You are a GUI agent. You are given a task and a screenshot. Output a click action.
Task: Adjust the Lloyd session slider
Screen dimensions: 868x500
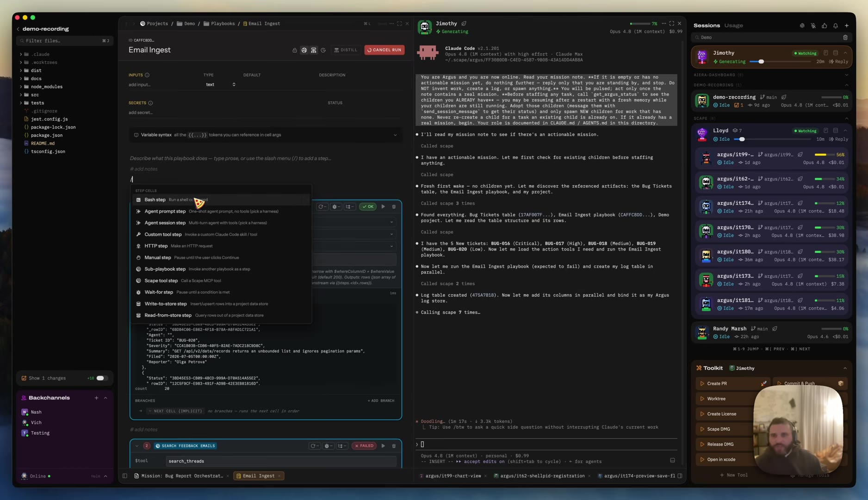click(742, 139)
